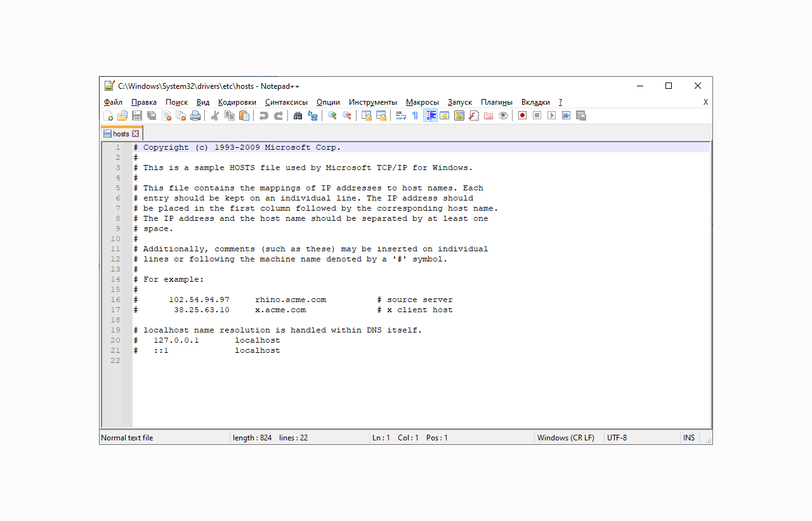Viewport: 812px width, 521px height.
Task: Click Run macro multiple times icon
Action: click(566, 115)
